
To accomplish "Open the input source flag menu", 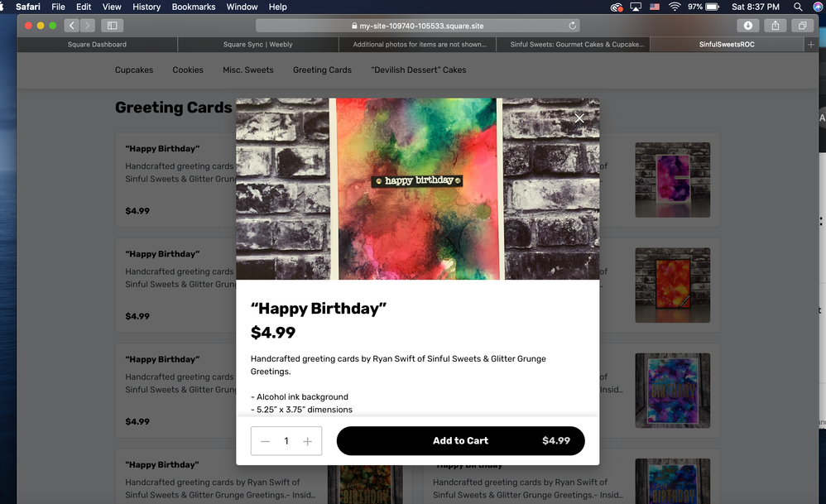I will 653,7.
